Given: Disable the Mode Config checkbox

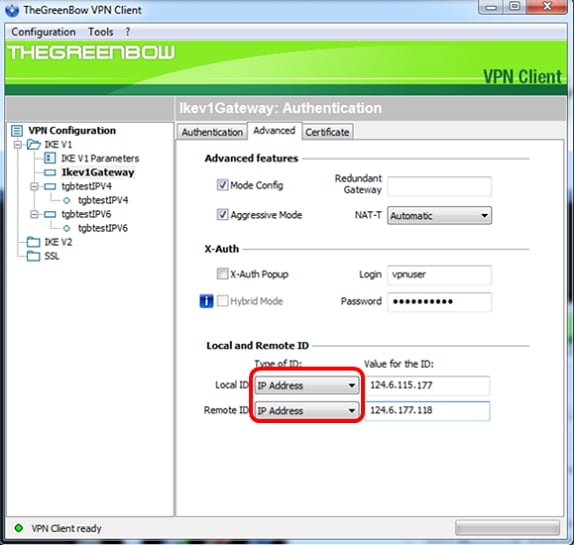Looking at the screenshot, I should tap(222, 185).
